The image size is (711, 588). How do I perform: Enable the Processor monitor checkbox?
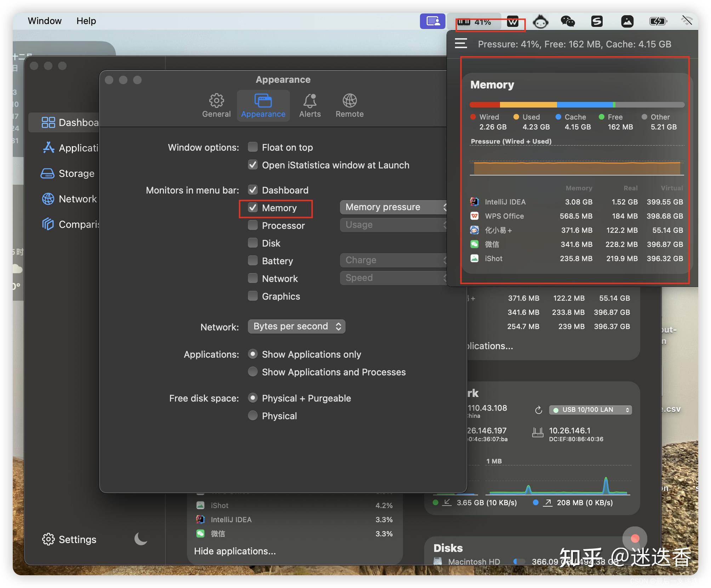[253, 225]
